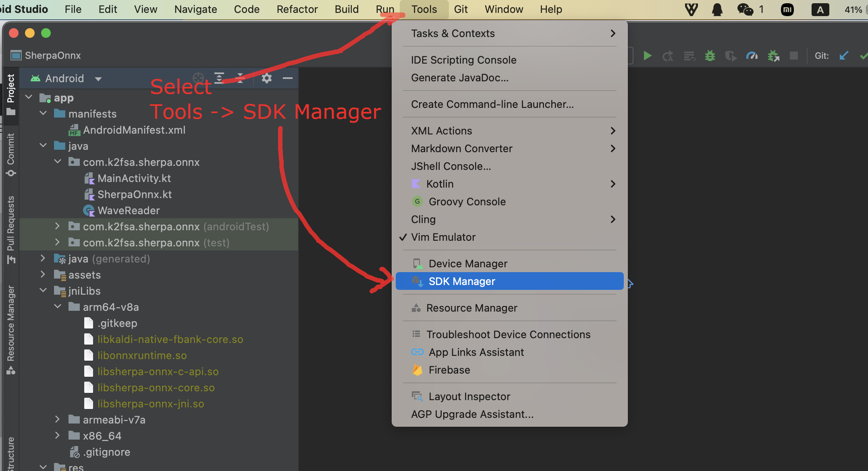Select AGP Upgrade Assistant entry
This screenshot has height=471, width=868.
tap(509, 414)
